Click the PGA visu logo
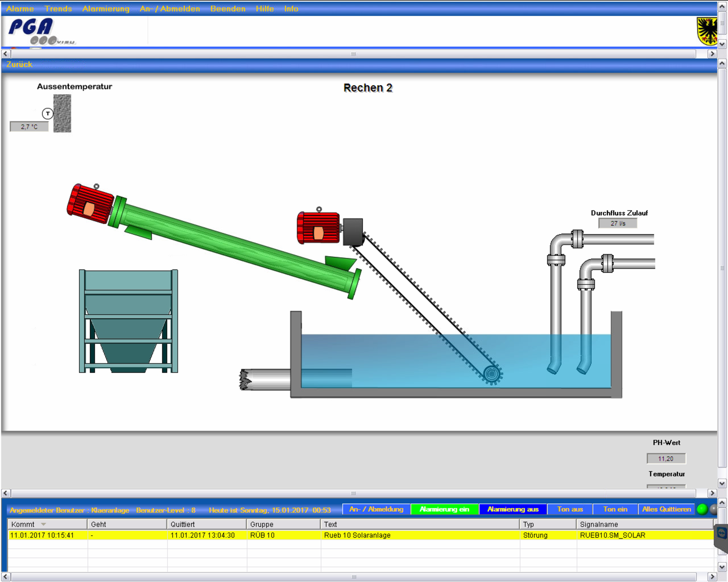Screen dimensions: 728x582 pos(40,31)
